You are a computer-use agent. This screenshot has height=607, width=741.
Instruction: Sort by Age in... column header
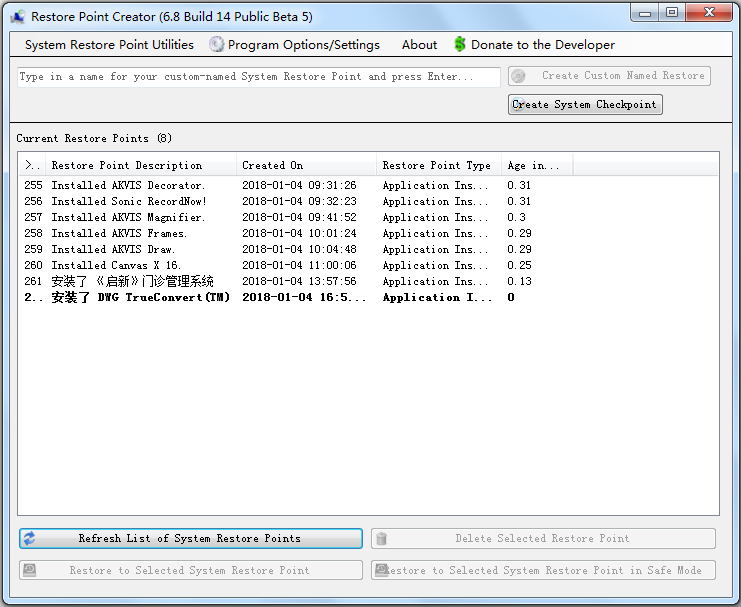pos(537,165)
